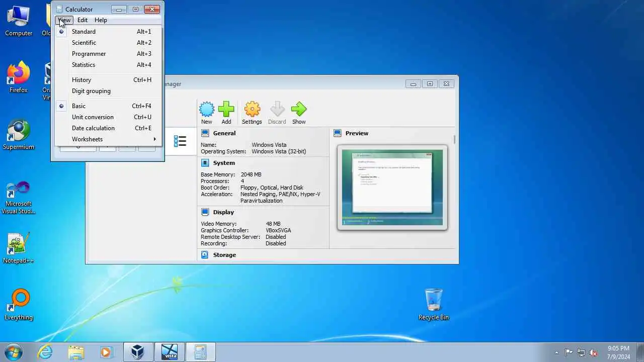Screen dimensions: 644x362
Task: Click the Video Memory 48 MB value
Action: [x=273, y=224]
